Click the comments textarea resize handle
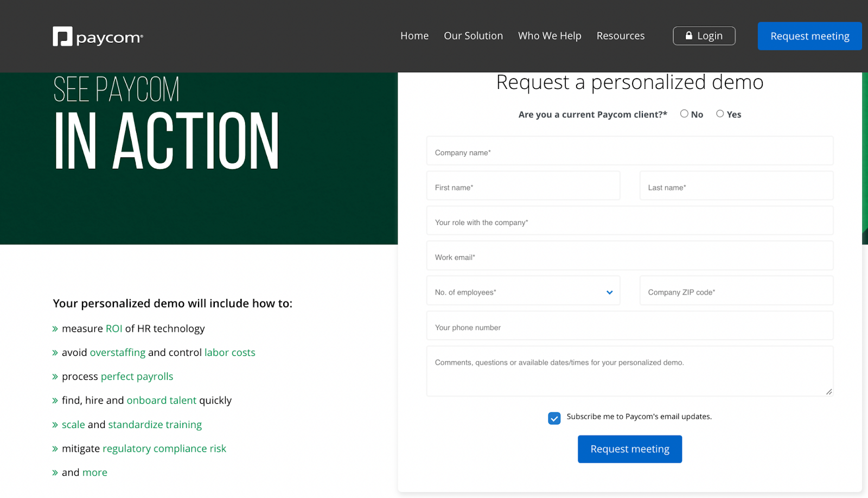The width and height of the screenshot is (868, 498). [x=829, y=392]
